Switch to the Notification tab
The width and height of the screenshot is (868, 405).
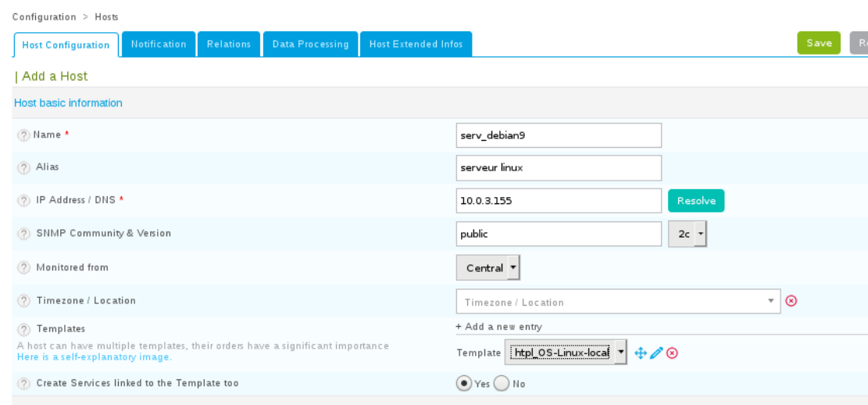click(x=159, y=45)
